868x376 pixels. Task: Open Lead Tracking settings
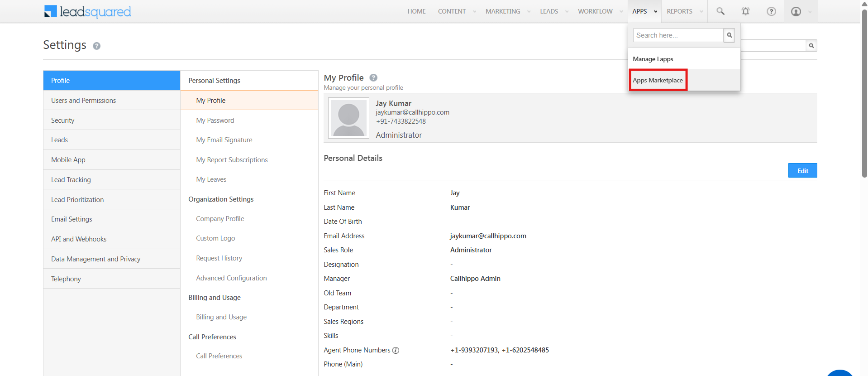tap(112, 180)
